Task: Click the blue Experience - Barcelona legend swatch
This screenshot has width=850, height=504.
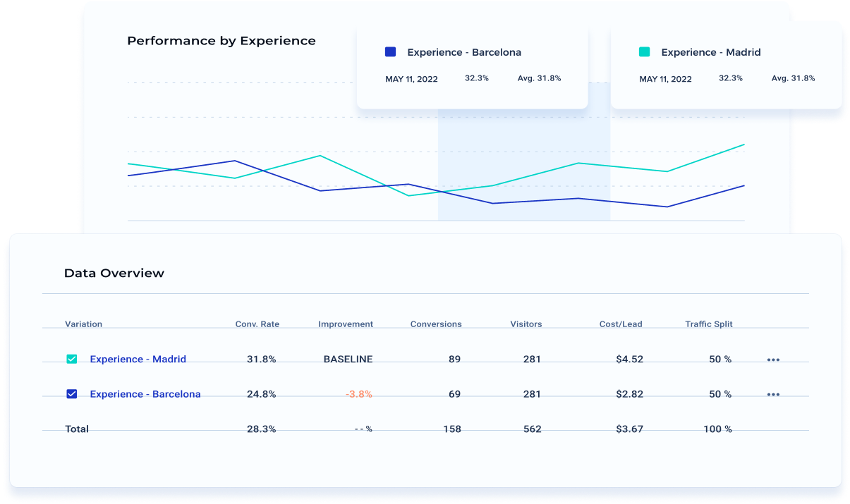Action: point(389,51)
